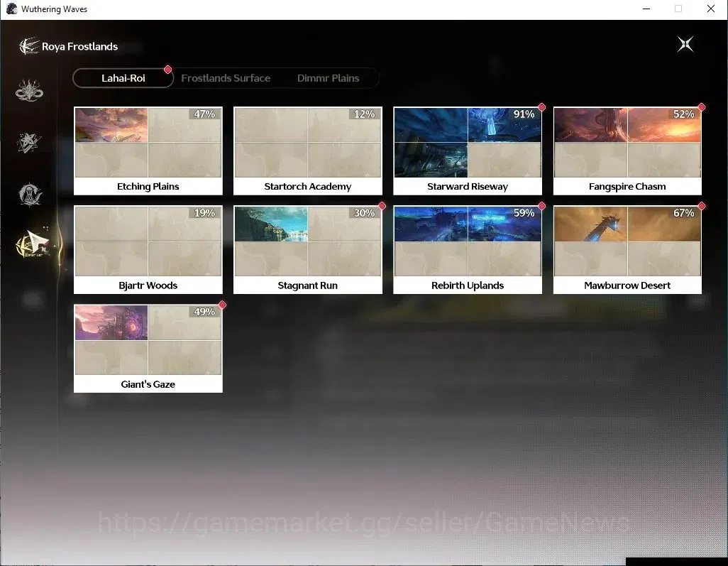Close the panel with the X star icon
The height and width of the screenshot is (566, 728).
685,44
